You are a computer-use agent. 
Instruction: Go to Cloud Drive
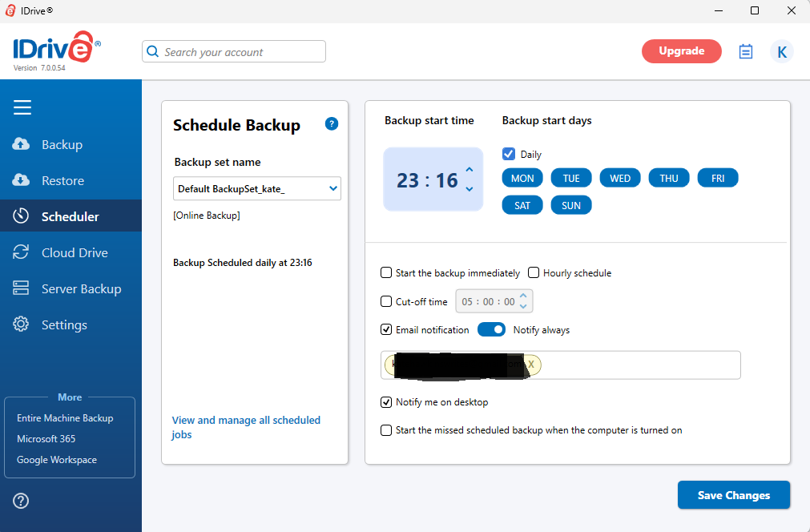[75, 252]
